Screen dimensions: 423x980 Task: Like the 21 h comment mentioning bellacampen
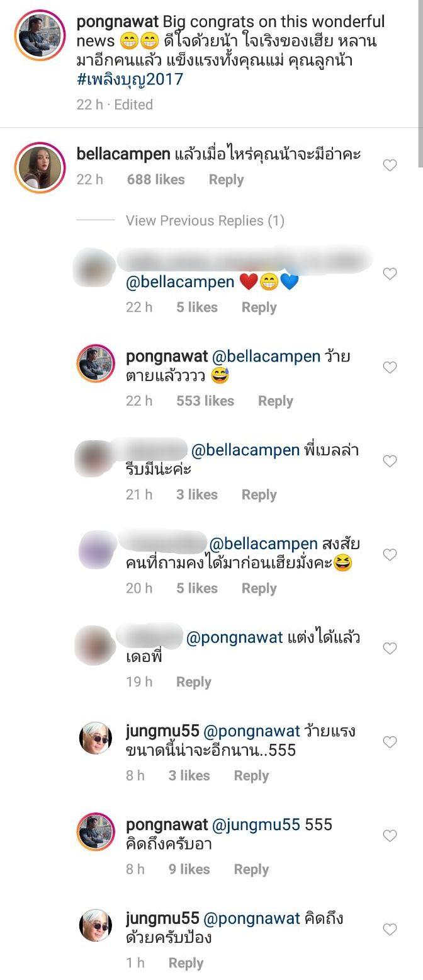point(390,461)
